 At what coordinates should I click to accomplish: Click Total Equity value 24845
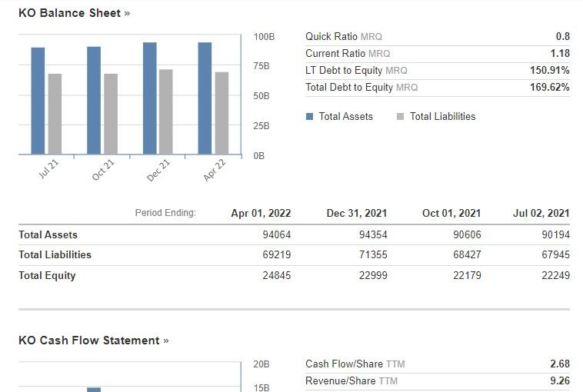(277, 276)
